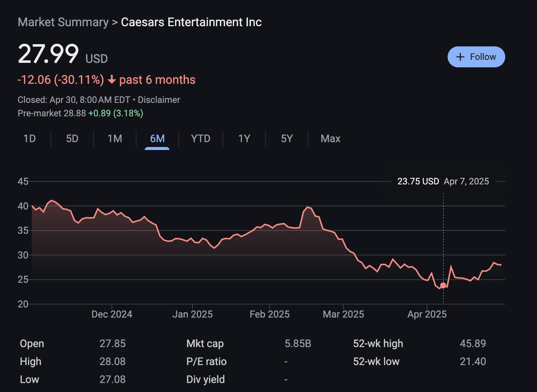Click the P/E ratio label
The image size is (537, 392).
pyautogui.click(x=206, y=361)
